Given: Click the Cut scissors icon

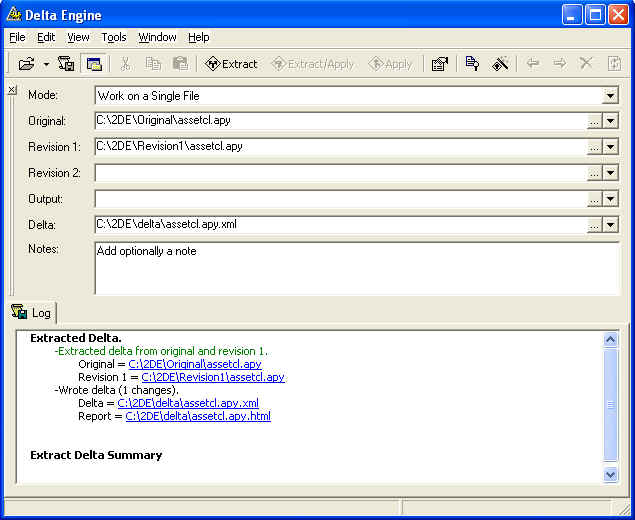Looking at the screenshot, I should coord(126,64).
